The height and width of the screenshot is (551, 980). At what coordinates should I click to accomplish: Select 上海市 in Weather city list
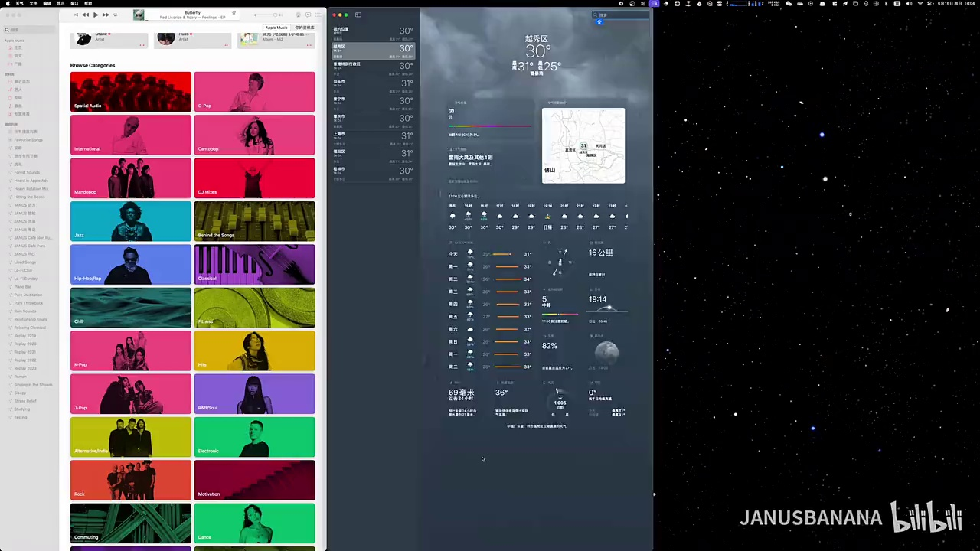pyautogui.click(x=373, y=137)
